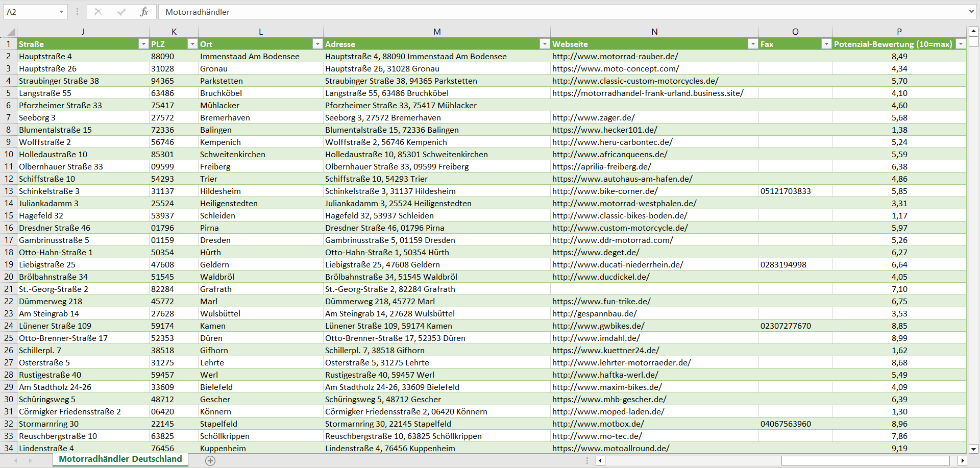The height and width of the screenshot is (468, 980).
Task: Select the Motorradhändler Deutschland sheet tab
Action: (x=120, y=459)
